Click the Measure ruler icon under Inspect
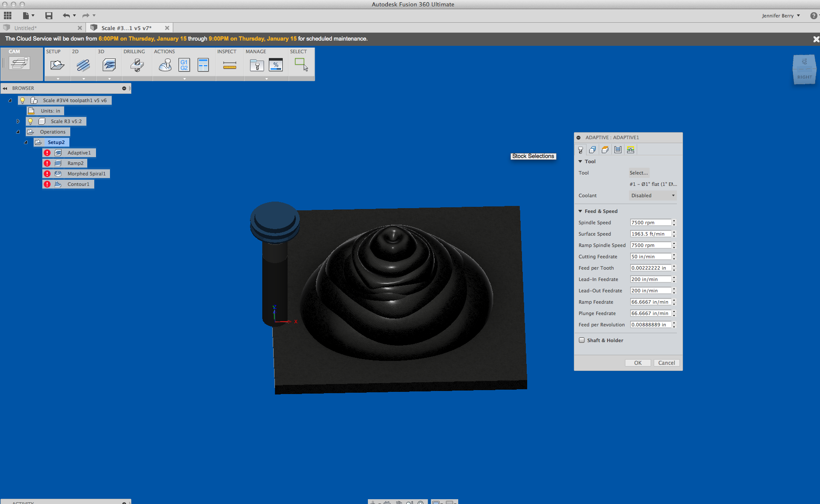The image size is (820, 504). [230, 65]
